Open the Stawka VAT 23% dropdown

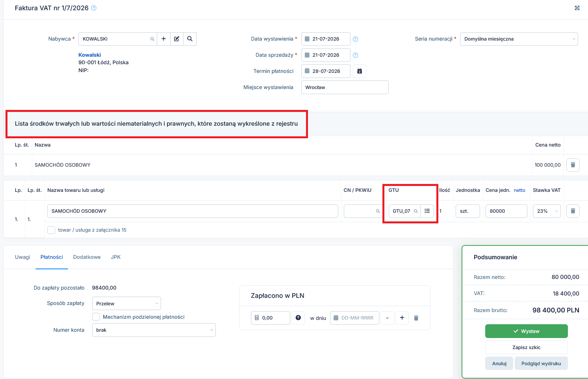[547, 211]
